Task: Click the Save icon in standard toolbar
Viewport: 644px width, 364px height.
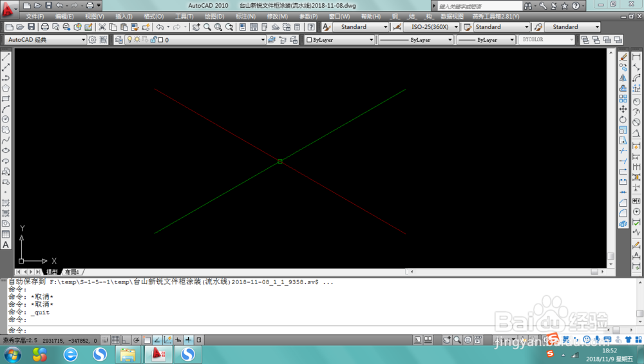Action: 31,27
